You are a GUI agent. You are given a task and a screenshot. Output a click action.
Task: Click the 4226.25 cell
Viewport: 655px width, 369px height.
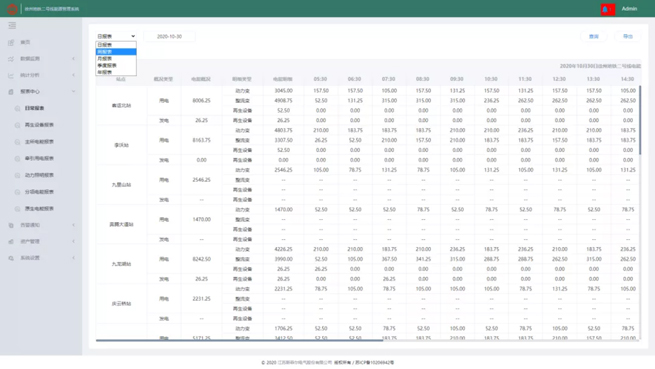(283, 249)
